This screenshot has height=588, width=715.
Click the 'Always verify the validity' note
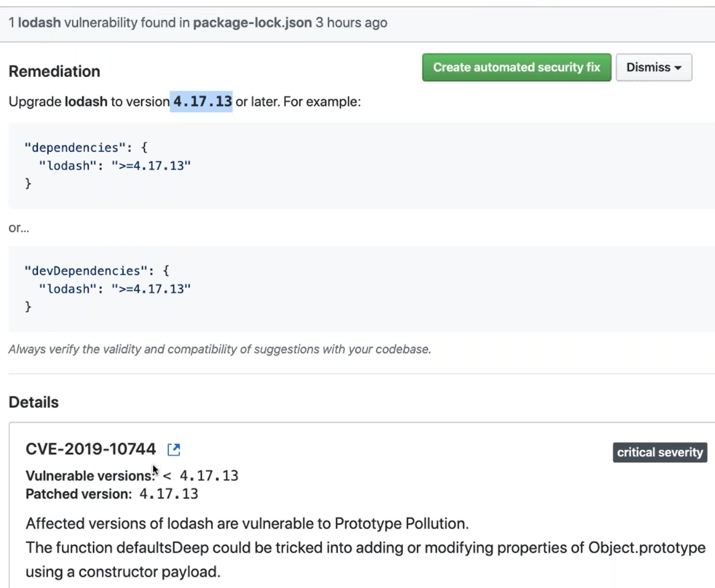220,350
